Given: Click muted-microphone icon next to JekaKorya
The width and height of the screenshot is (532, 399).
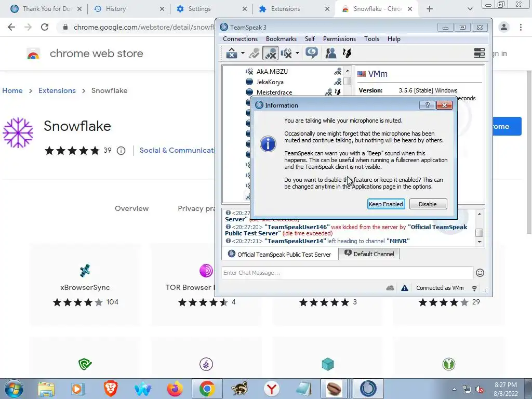Looking at the screenshot, I should pos(338,82).
